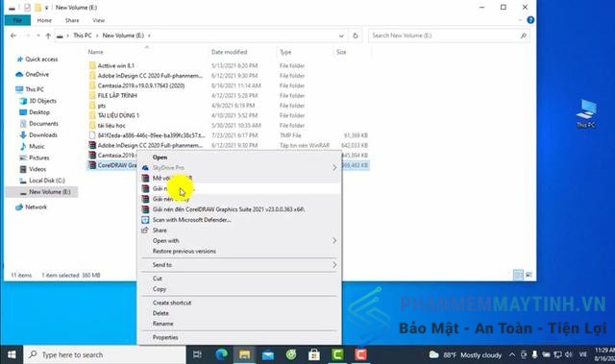Switch to details view toggle
This screenshot has height=364, width=615.
tap(518, 275)
